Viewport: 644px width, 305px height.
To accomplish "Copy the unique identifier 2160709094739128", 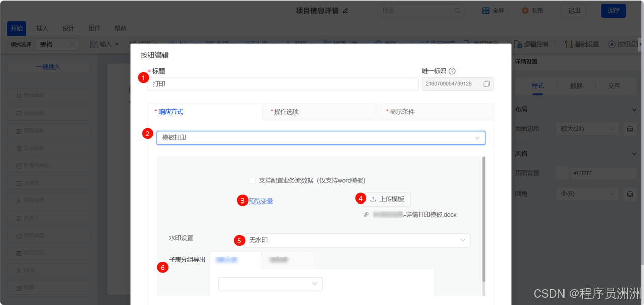I will coord(486,84).
